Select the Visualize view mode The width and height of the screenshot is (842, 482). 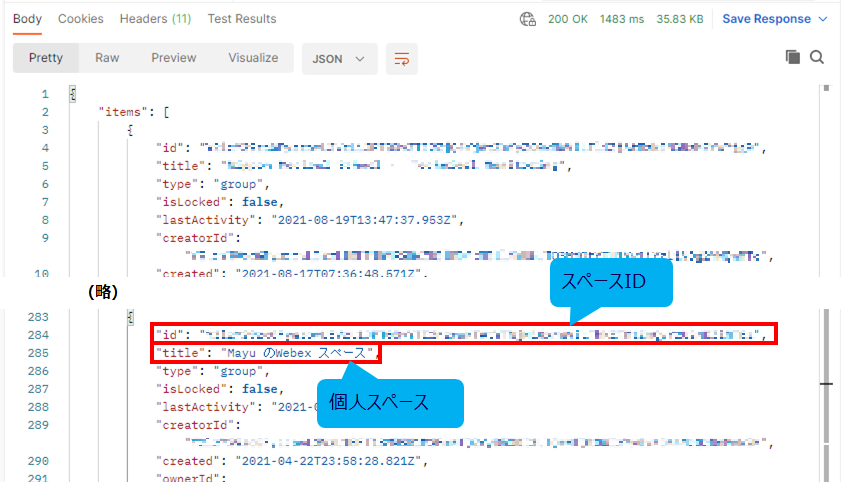pos(253,58)
